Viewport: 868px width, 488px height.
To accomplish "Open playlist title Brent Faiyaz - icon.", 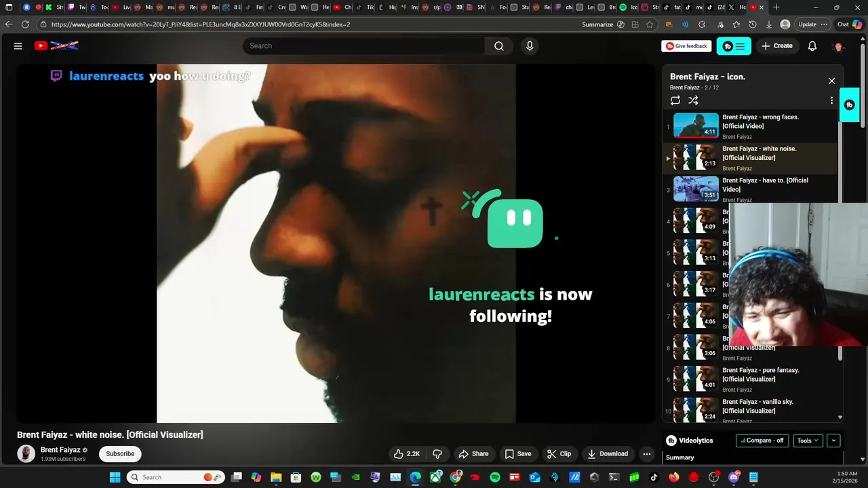I will pos(707,77).
